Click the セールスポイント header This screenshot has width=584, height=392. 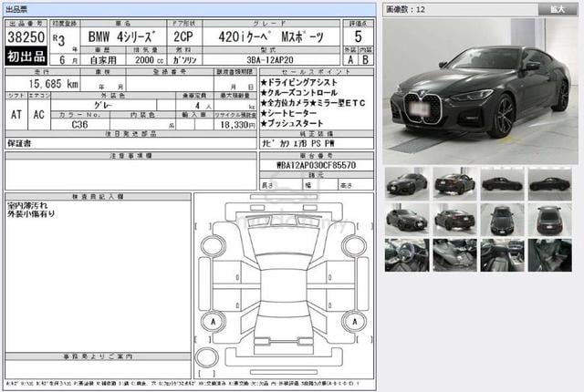pos(317,71)
